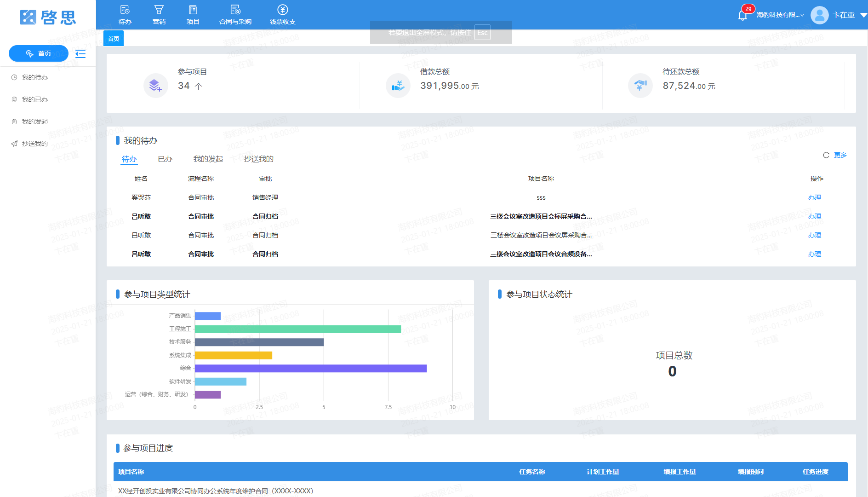Select the 抄送我的 tab

(x=258, y=159)
